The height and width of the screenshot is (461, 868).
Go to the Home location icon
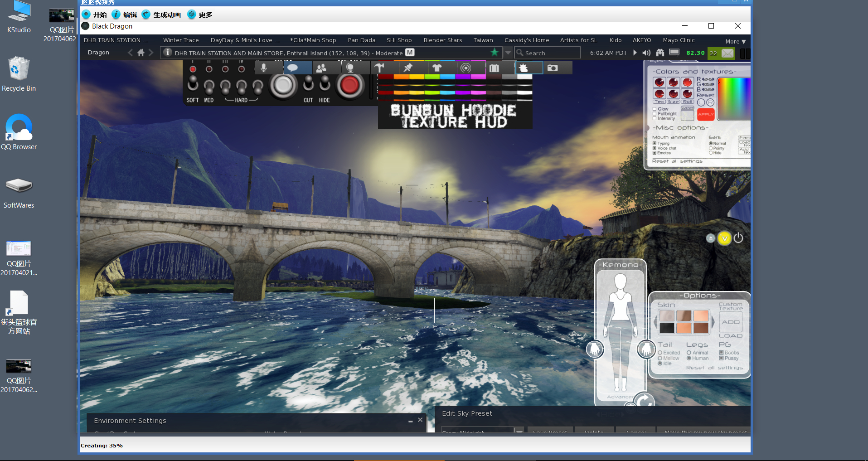coord(141,53)
